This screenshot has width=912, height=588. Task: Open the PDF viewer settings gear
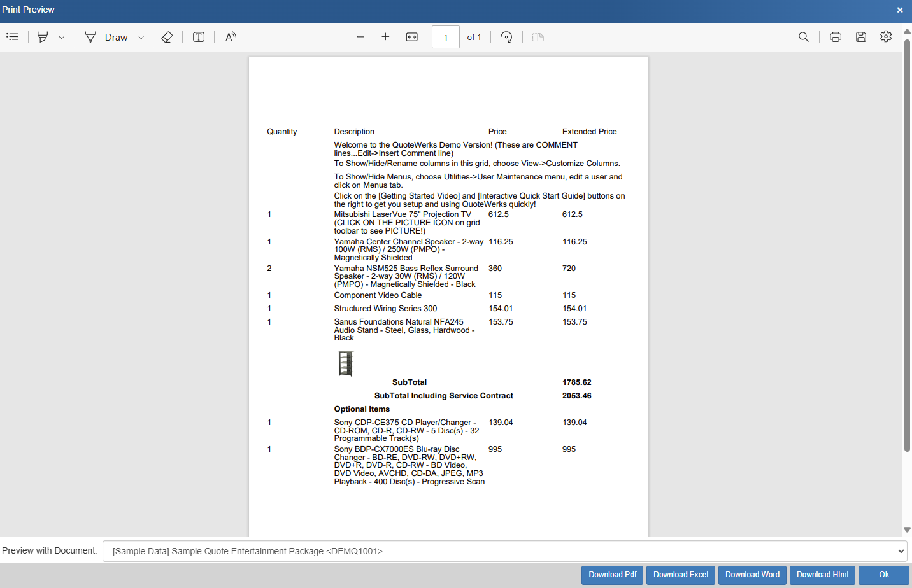tap(886, 37)
